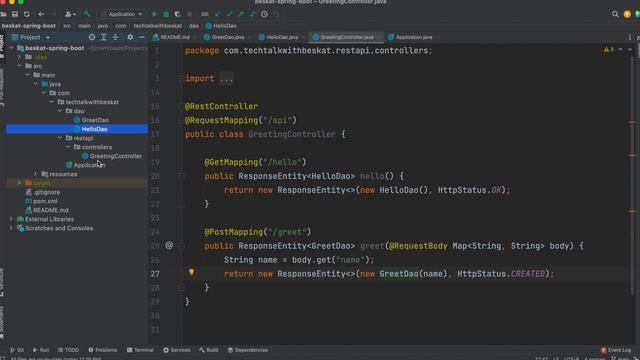
Task: Hide the Project tool window
Action: pyautogui.click(x=142, y=37)
